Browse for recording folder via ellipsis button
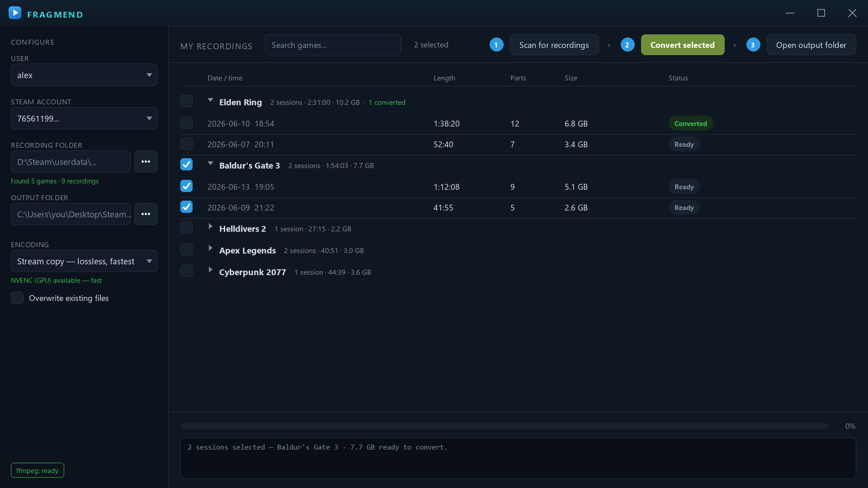Image resolution: width=868 pixels, height=488 pixels. (x=146, y=161)
